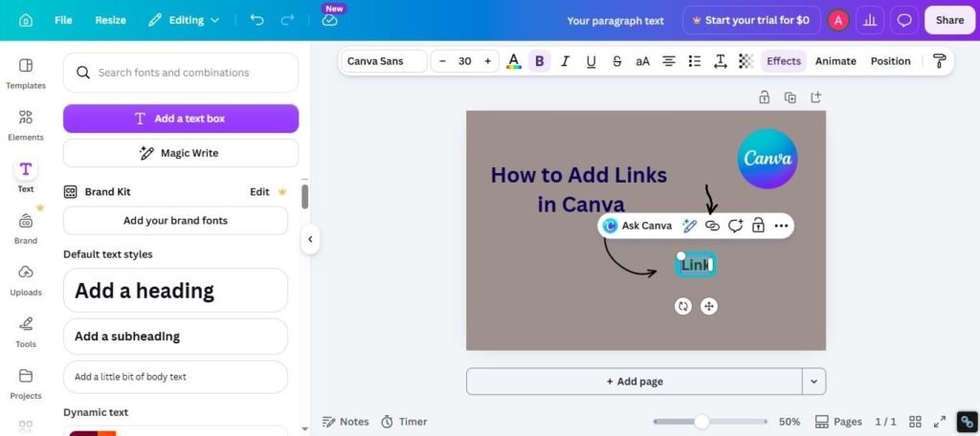Add a comment from floating toolbar

coord(735,226)
